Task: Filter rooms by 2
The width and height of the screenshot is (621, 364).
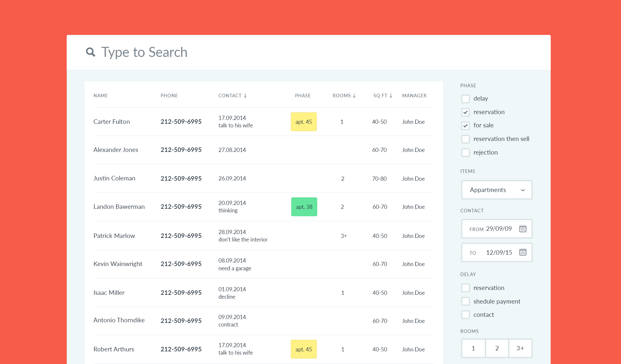Action: (x=497, y=348)
